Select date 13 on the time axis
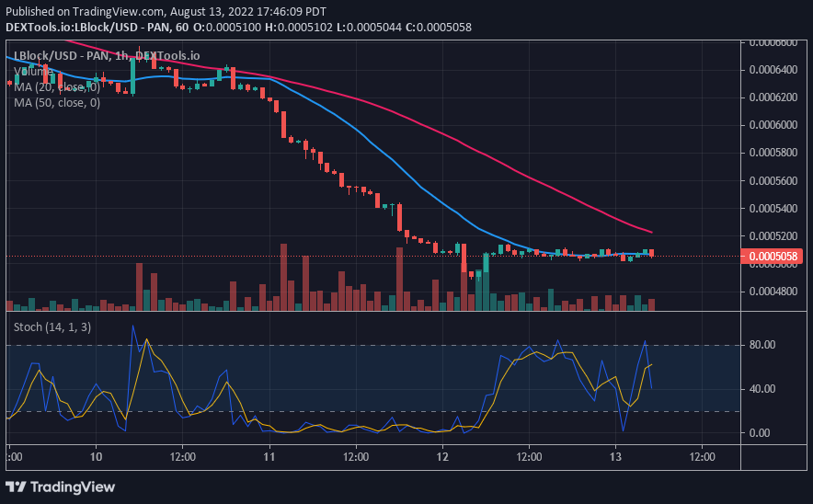The width and height of the screenshot is (813, 504). 615,457
